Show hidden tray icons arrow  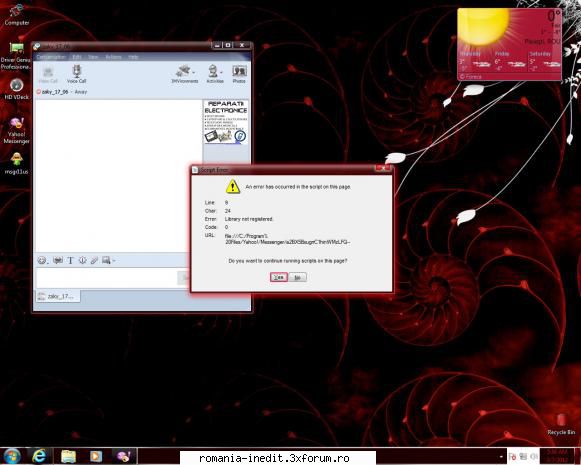(x=501, y=456)
